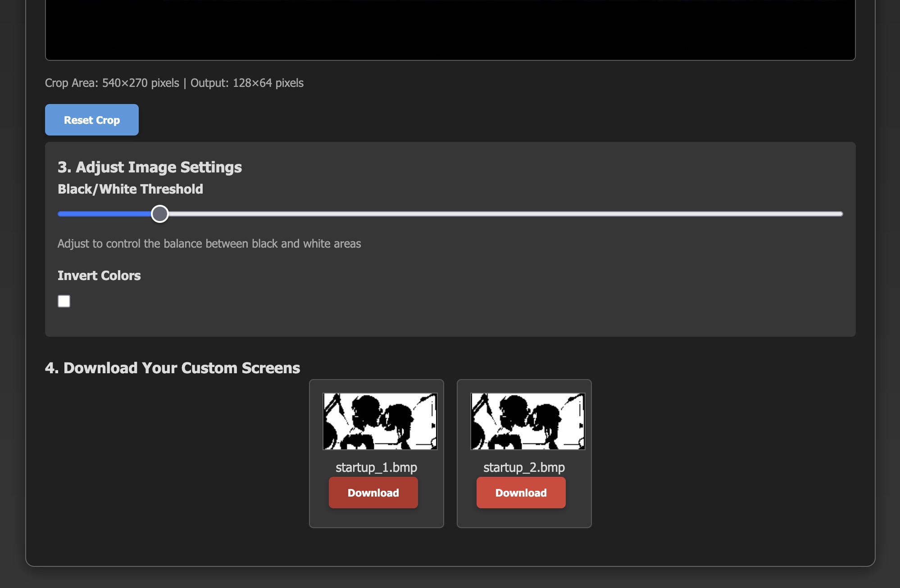Click the 'Download Your Custom Screens' heading

point(173,368)
